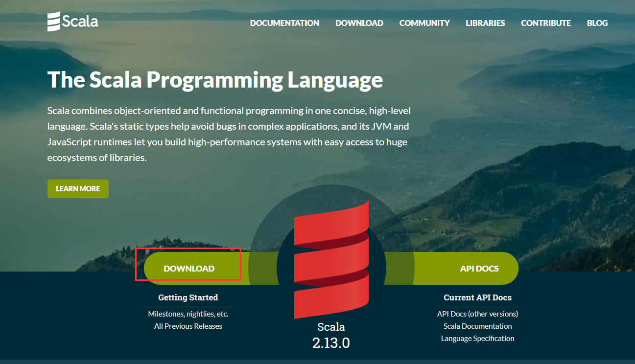The height and width of the screenshot is (364, 635).
Task: Click the large red Scala spiral logo
Action: [x=331, y=259]
